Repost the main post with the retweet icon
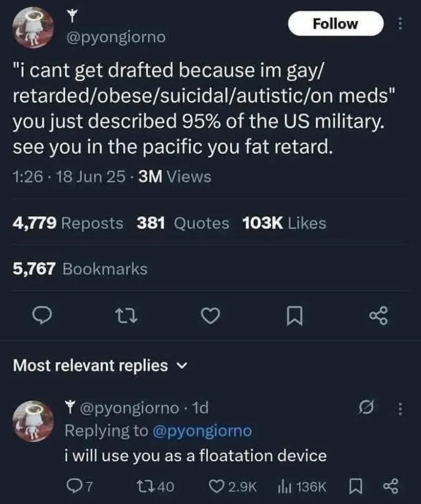Viewport: 421px width, 504px height. pyautogui.click(x=127, y=316)
